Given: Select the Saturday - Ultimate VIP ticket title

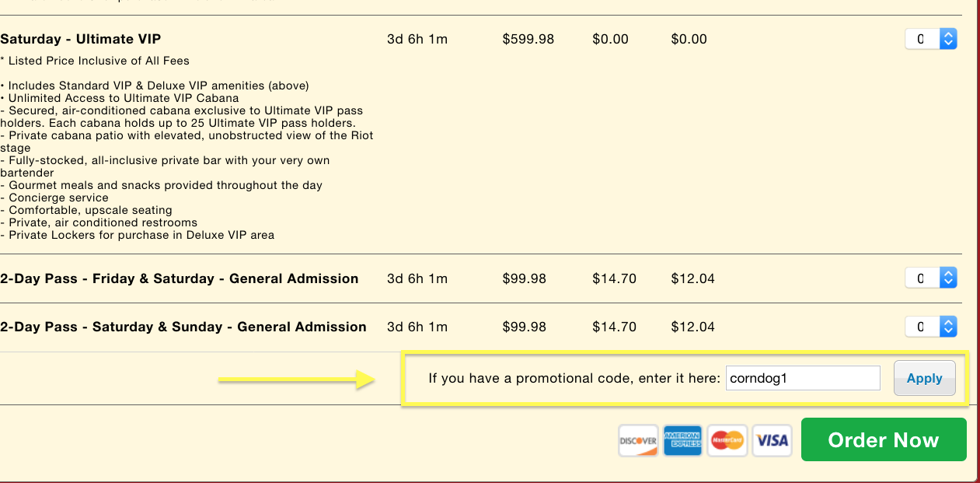Looking at the screenshot, I should tap(81, 39).
